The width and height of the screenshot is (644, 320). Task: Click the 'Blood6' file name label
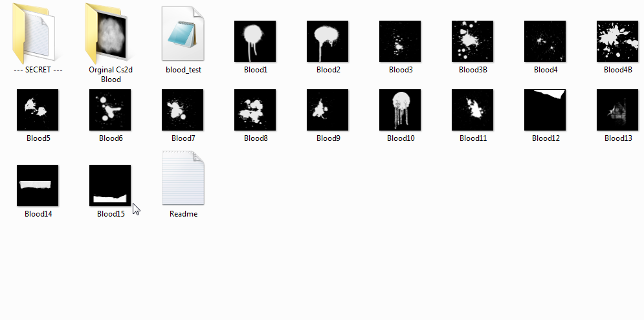click(111, 138)
